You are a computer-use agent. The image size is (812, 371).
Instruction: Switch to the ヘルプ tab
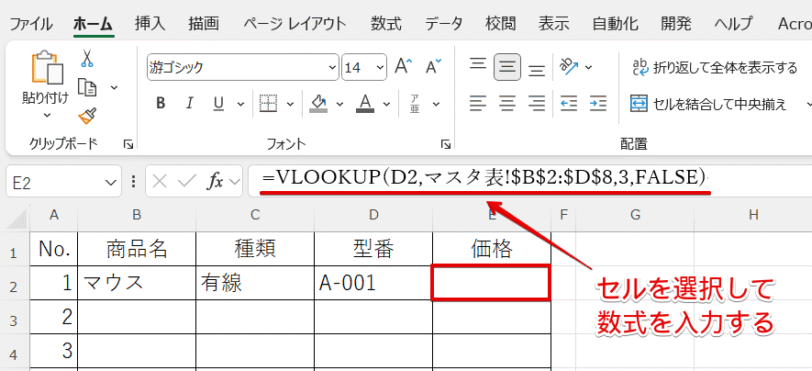pos(733,23)
